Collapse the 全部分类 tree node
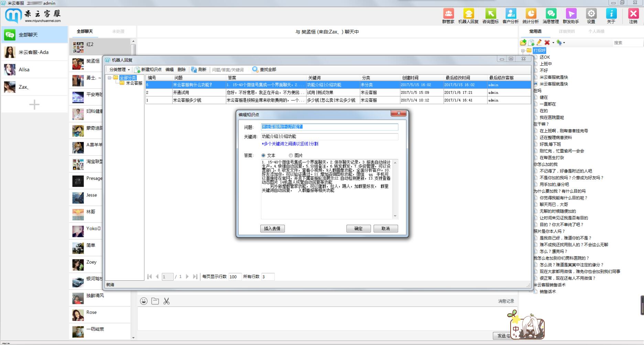The width and height of the screenshot is (644, 345). (x=109, y=78)
